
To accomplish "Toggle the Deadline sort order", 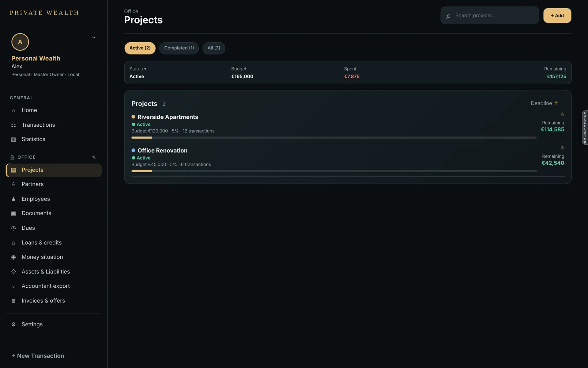I will 544,103.
